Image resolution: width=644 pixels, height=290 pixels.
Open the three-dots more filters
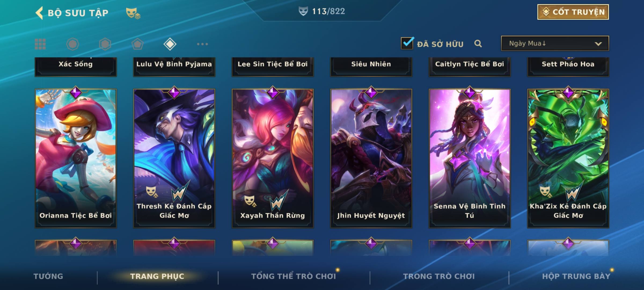pyautogui.click(x=202, y=44)
